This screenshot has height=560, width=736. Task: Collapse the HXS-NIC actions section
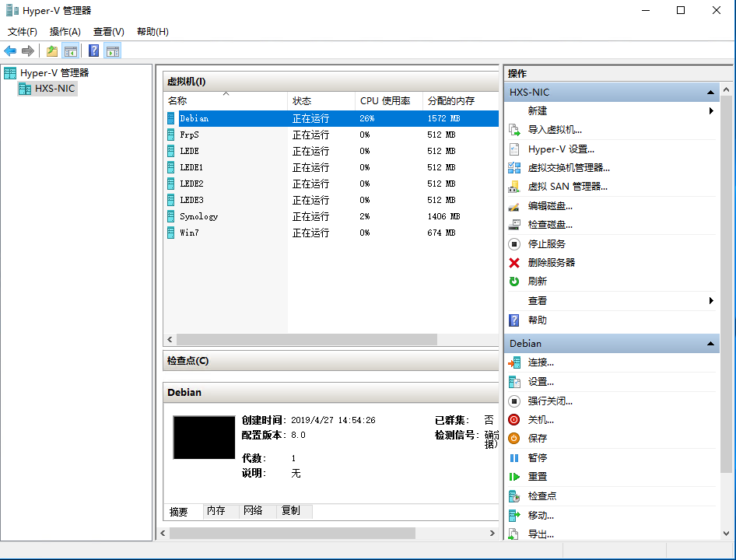(x=710, y=93)
